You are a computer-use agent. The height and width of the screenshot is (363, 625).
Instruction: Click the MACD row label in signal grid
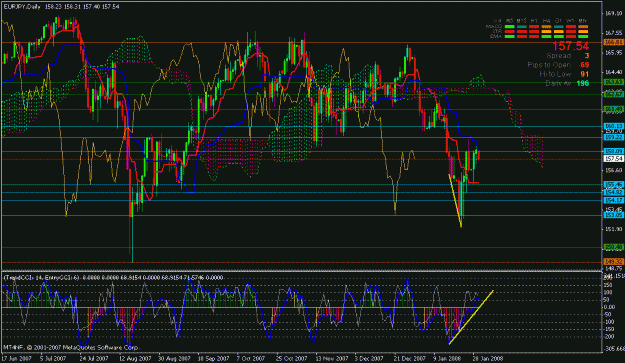click(x=494, y=26)
